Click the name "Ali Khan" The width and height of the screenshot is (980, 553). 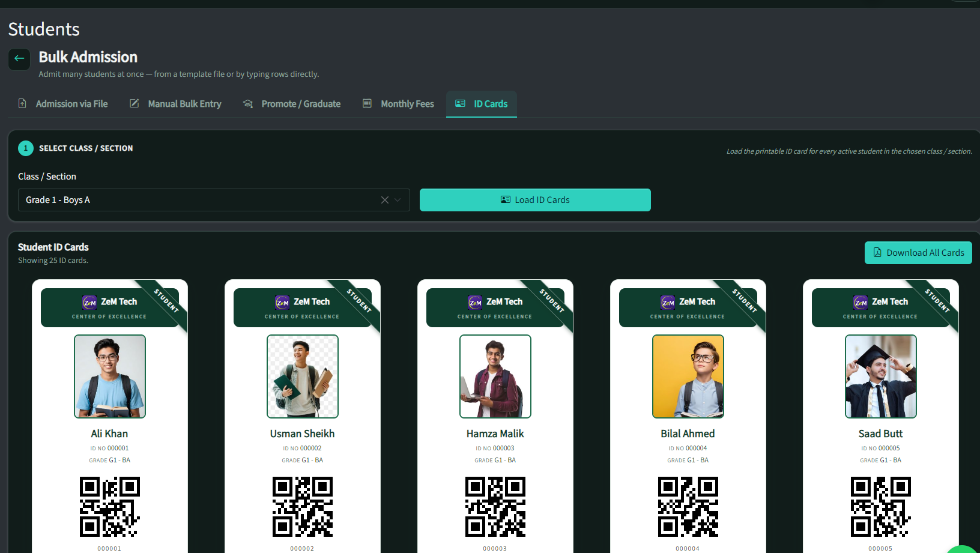pyautogui.click(x=109, y=434)
